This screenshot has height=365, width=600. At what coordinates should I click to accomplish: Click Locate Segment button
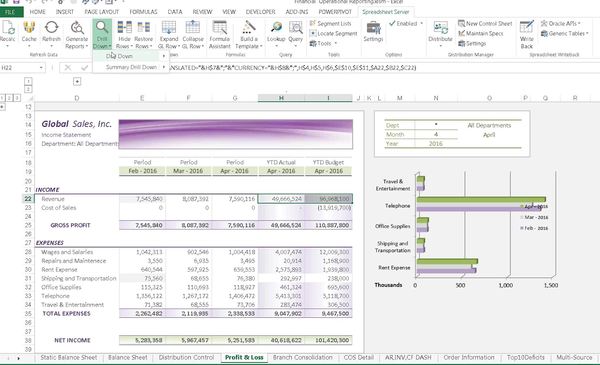click(333, 33)
